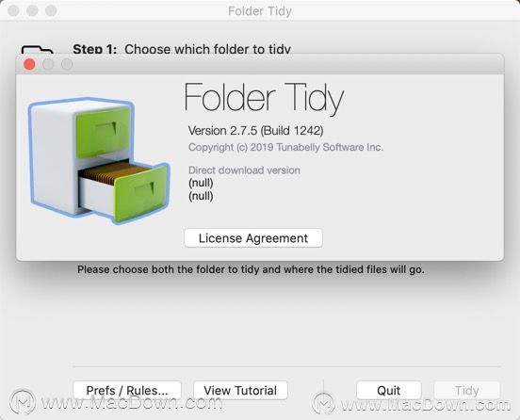520x420 pixels.
Task: Click the main window's grey zoom button
Action: pyautogui.click(x=51, y=10)
